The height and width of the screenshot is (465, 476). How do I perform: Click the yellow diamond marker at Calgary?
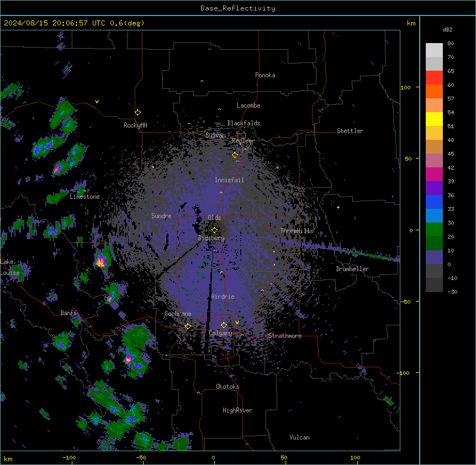pyautogui.click(x=224, y=325)
